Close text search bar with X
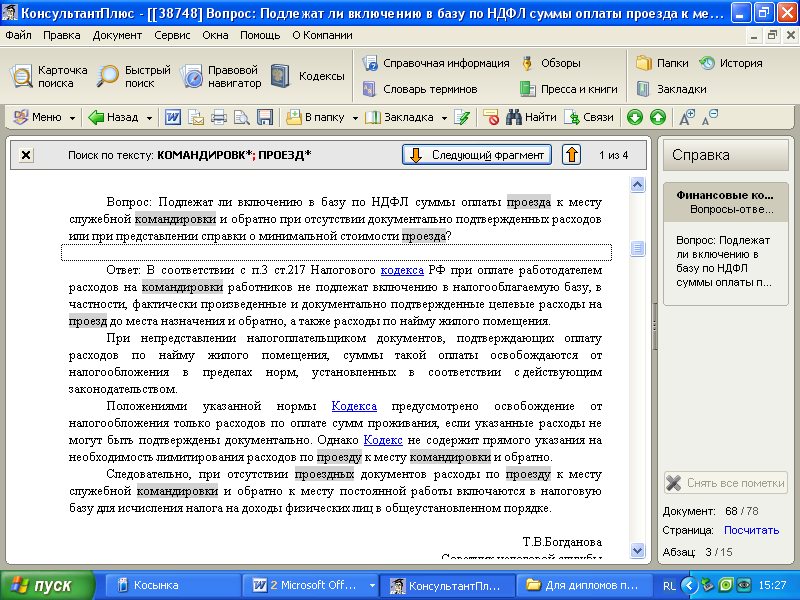Image resolution: width=800 pixels, height=600 pixels. (26, 155)
